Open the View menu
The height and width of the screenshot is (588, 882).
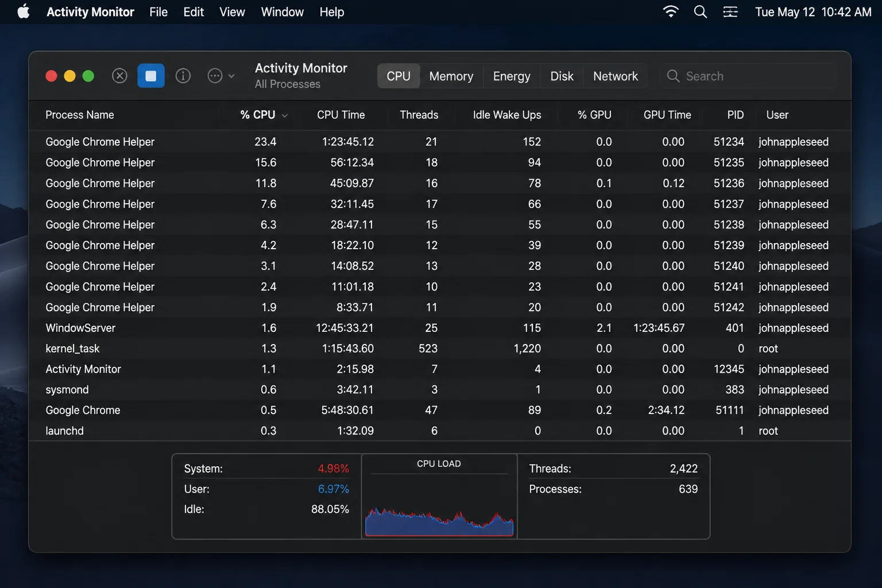point(232,11)
